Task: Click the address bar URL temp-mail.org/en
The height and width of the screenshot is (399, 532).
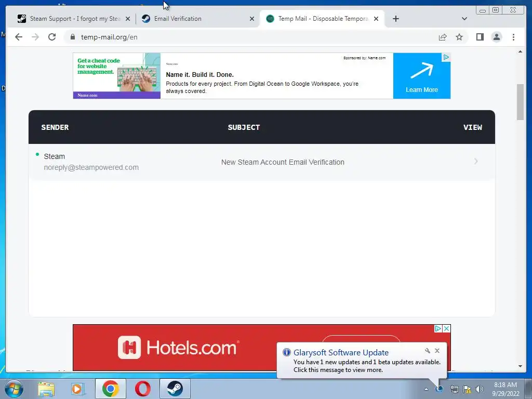Action: (109, 37)
